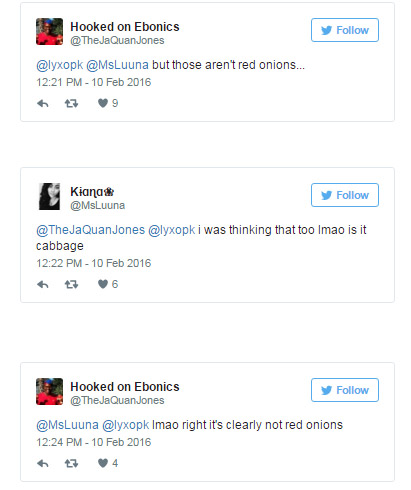
Task: Reply to the 12:21 PM tweet
Action: click(43, 104)
